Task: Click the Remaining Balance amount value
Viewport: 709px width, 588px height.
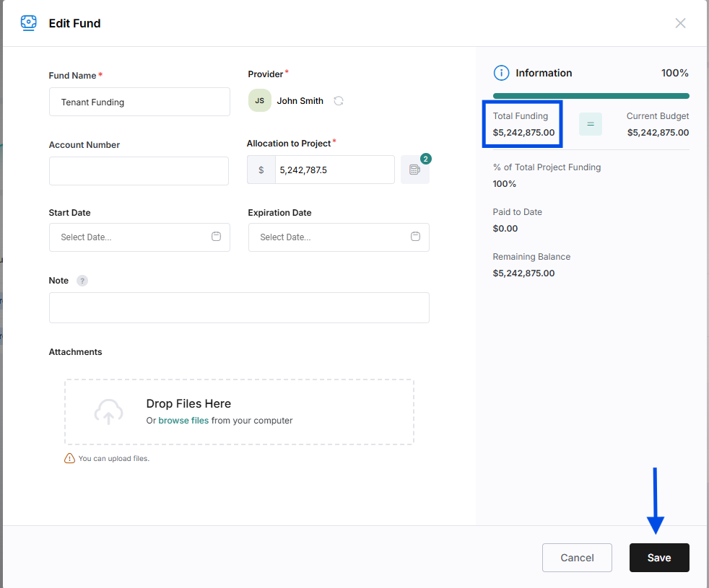Action: (523, 273)
